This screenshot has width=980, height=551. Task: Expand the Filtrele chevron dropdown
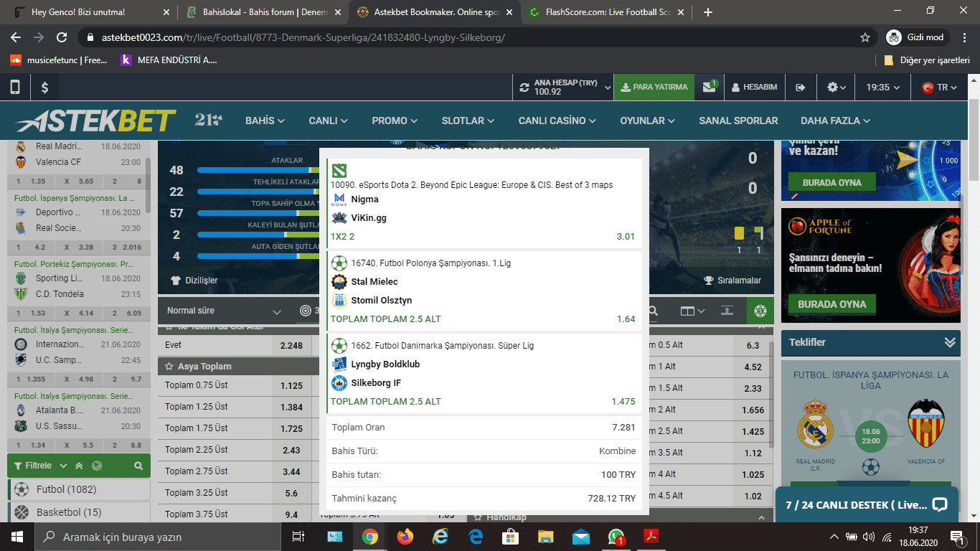(x=63, y=466)
